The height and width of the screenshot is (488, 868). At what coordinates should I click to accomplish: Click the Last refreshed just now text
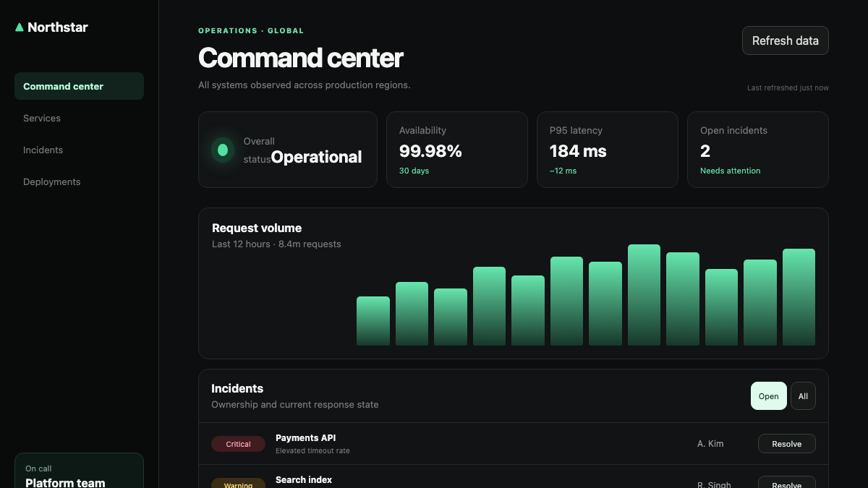coord(788,87)
